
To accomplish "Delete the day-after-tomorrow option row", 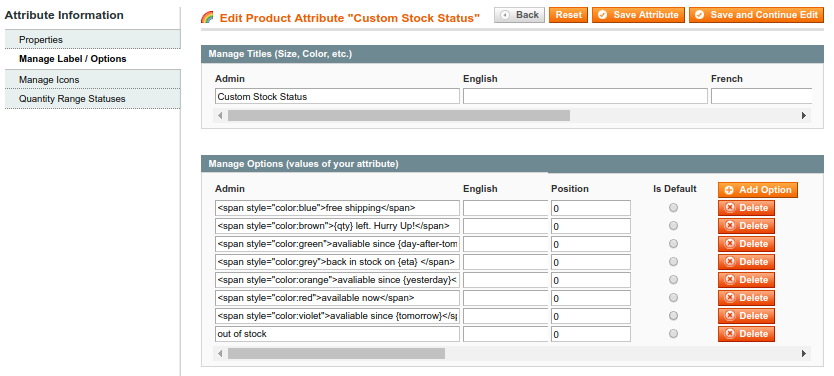I will (x=746, y=244).
